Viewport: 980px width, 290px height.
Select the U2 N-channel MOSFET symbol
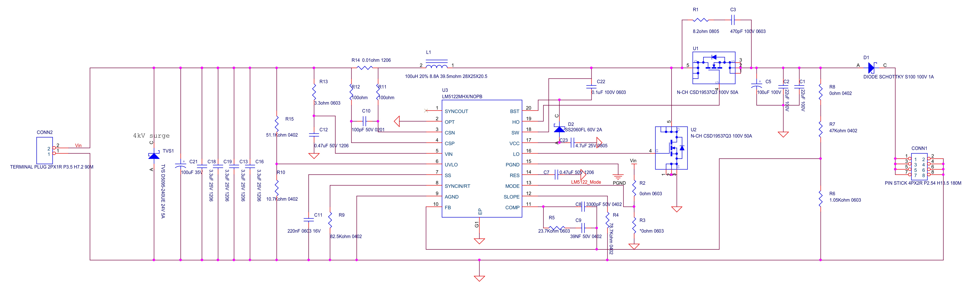coord(671,148)
